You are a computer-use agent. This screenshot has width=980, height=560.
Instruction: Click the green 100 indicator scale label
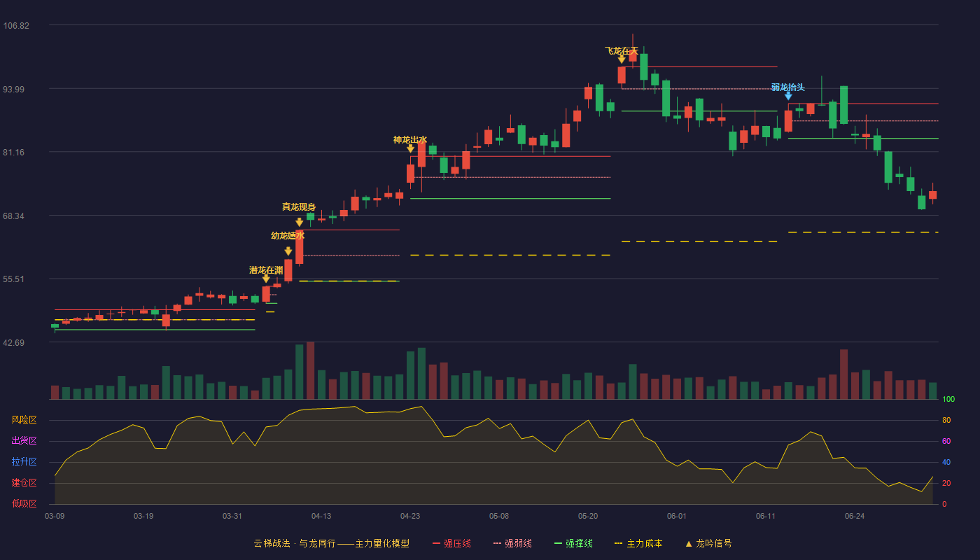tap(948, 399)
